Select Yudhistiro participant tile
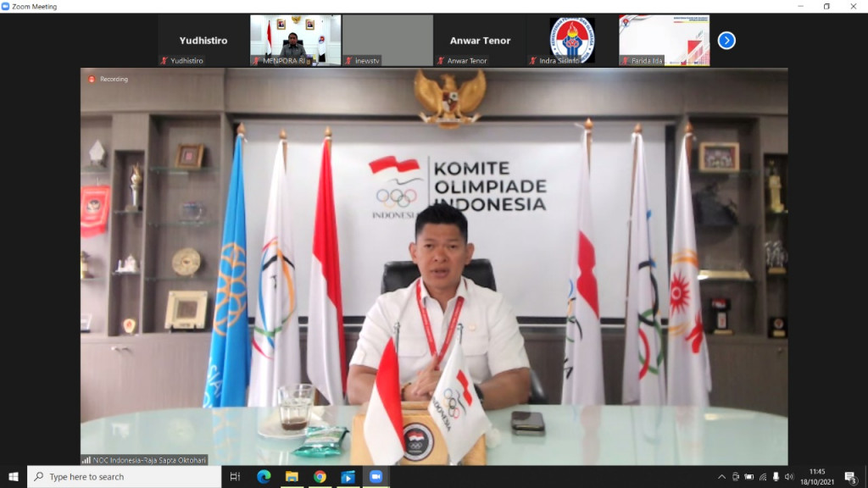The image size is (868, 488). pos(203,41)
